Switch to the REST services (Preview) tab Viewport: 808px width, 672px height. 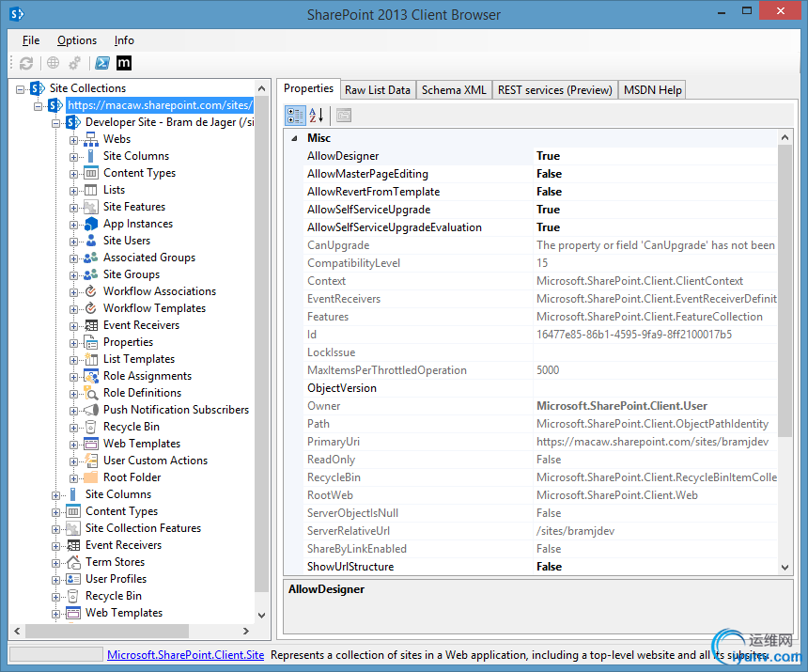click(x=555, y=90)
